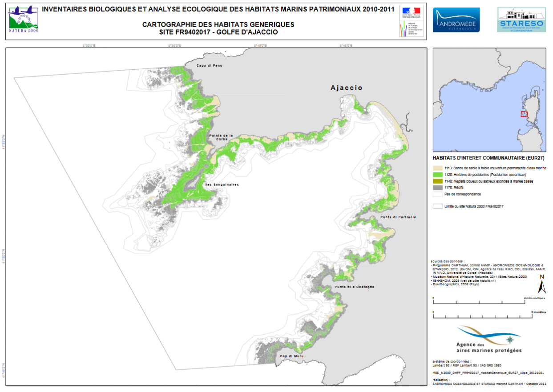Open the Andromede Oceanologie logo
The width and height of the screenshot is (553, 392).
[x=456, y=20]
